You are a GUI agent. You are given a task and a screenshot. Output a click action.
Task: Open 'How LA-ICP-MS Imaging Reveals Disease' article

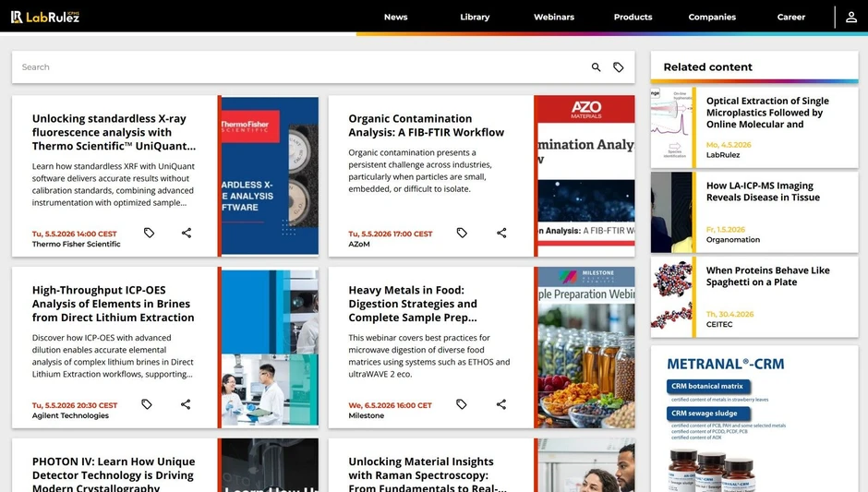[763, 191]
